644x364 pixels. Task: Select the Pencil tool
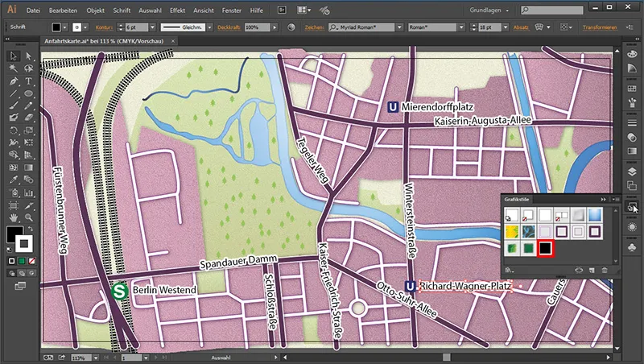click(28, 105)
